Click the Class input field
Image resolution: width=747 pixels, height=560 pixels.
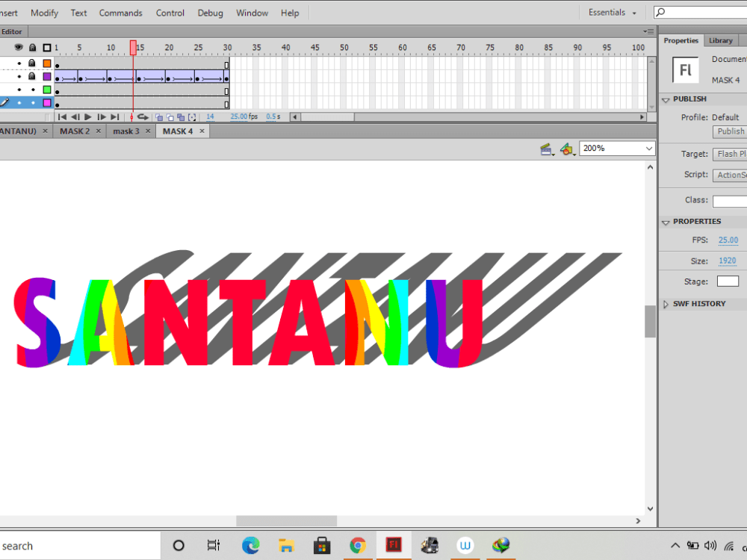[x=730, y=201]
